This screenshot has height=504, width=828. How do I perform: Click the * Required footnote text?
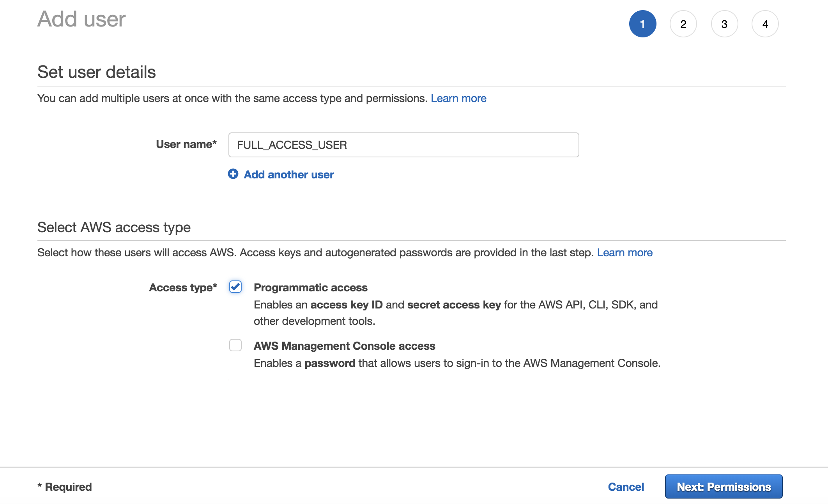tap(65, 487)
